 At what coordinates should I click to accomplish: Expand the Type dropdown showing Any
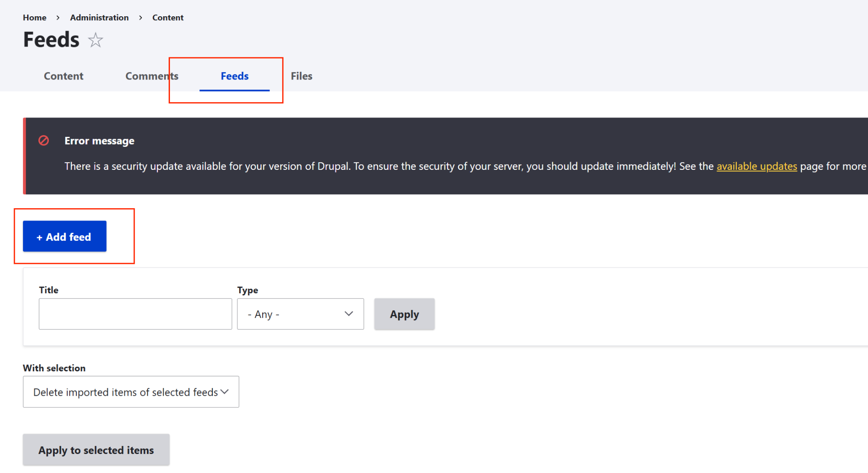[300, 314]
